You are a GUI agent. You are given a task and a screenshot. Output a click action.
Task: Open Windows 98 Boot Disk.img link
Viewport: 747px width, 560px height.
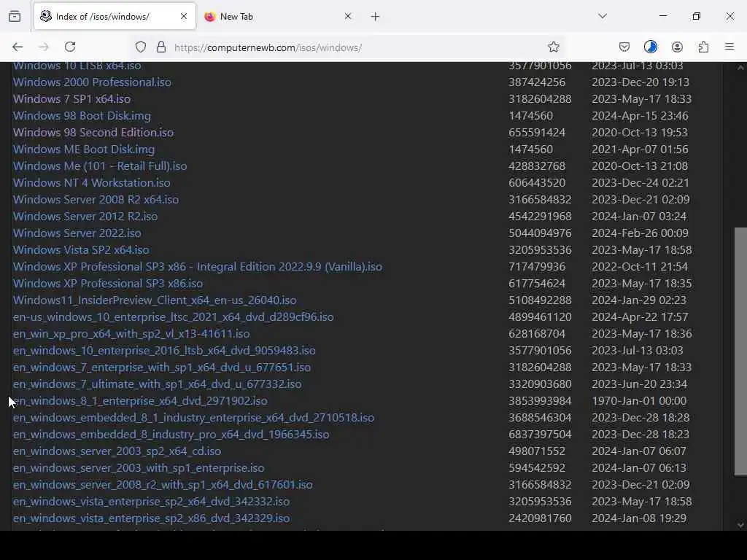coord(82,116)
